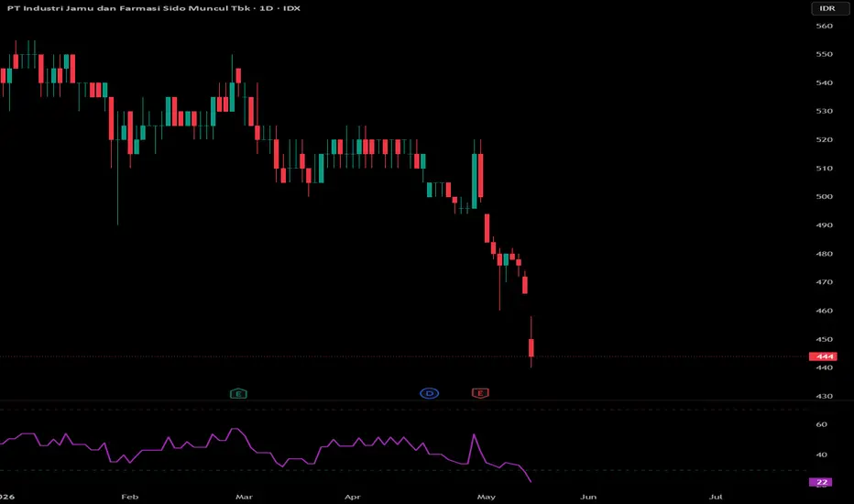Click the purple RSI line peak near May
This screenshot has height=504, width=854.
coord(474,434)
